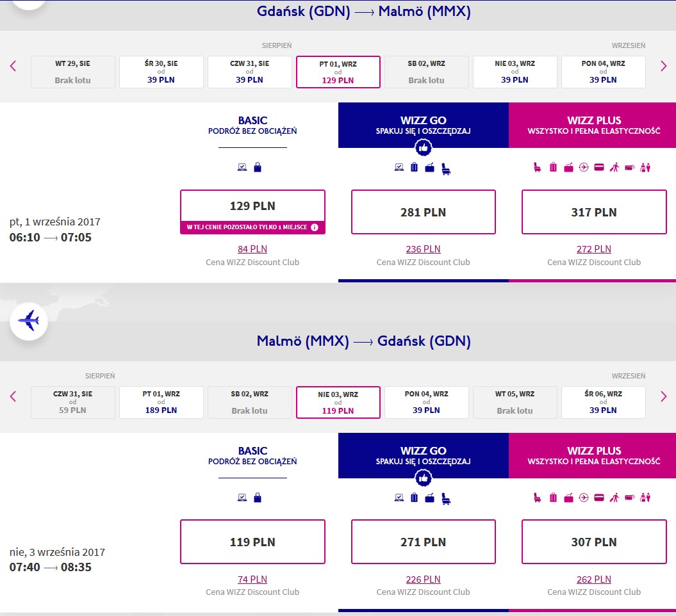
Task: Select outbound date SB 02, WRZ Brak lotu
Action: click(x=426, y=72)
